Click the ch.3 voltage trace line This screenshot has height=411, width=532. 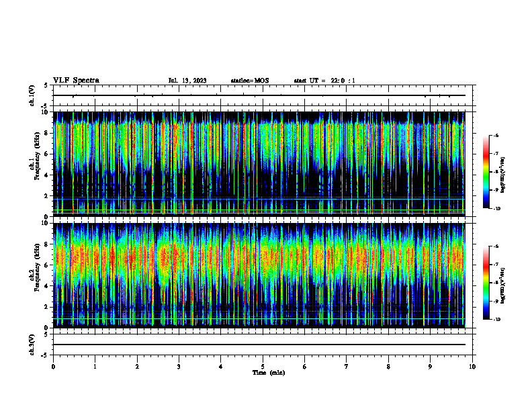point(259,345)
